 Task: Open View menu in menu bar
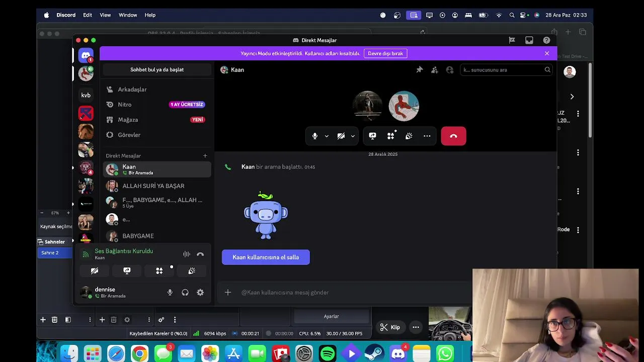coord(105,15)
